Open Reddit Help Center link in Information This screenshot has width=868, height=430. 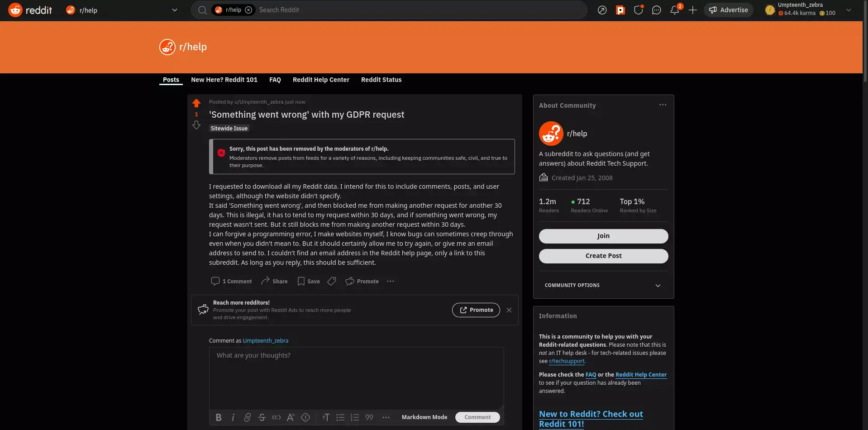click(x=641, y=375)
